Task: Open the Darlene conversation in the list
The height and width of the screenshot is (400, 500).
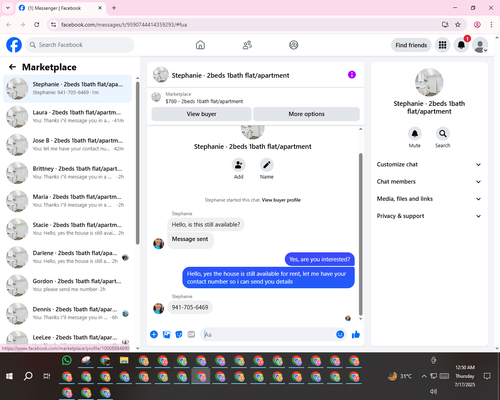Action: coord(67,257)
